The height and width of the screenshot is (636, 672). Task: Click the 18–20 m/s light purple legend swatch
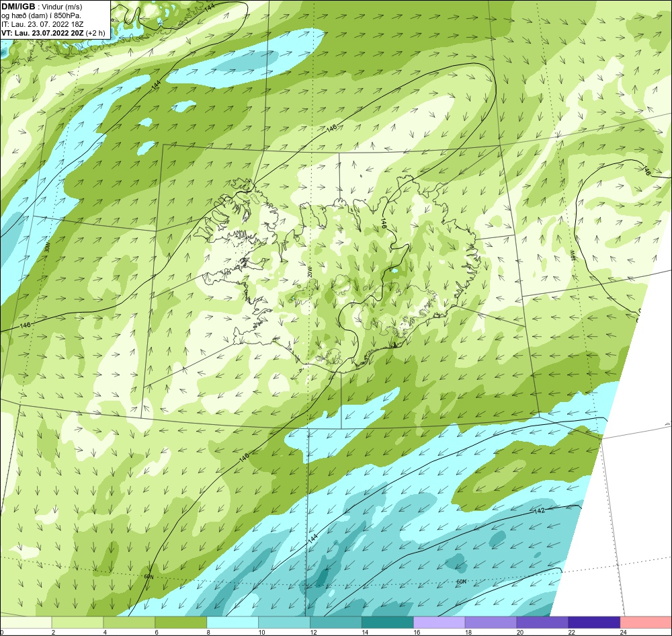pos(491,623)
